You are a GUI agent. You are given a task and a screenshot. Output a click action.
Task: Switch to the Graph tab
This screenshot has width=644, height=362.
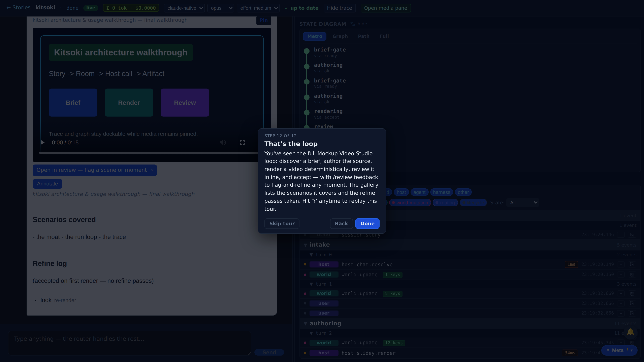click(340, 36)
